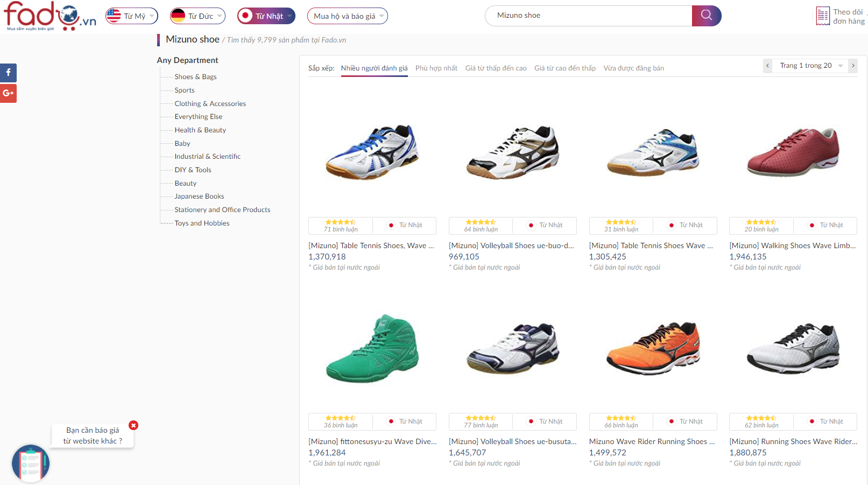Click the Từ Nhật flag label beside 71 bình luận

[x=405, y=225]
